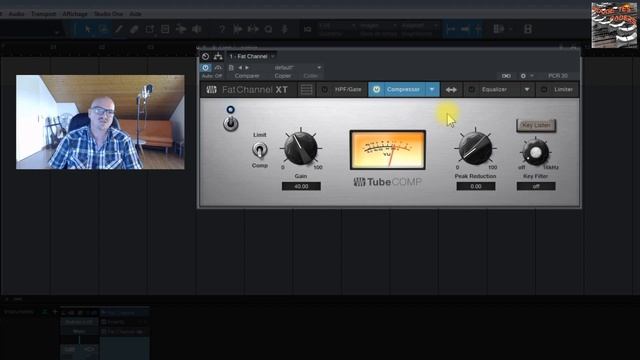Select the Range tool in the toolbar
The image size is (640, 360).
click(102, 29)
